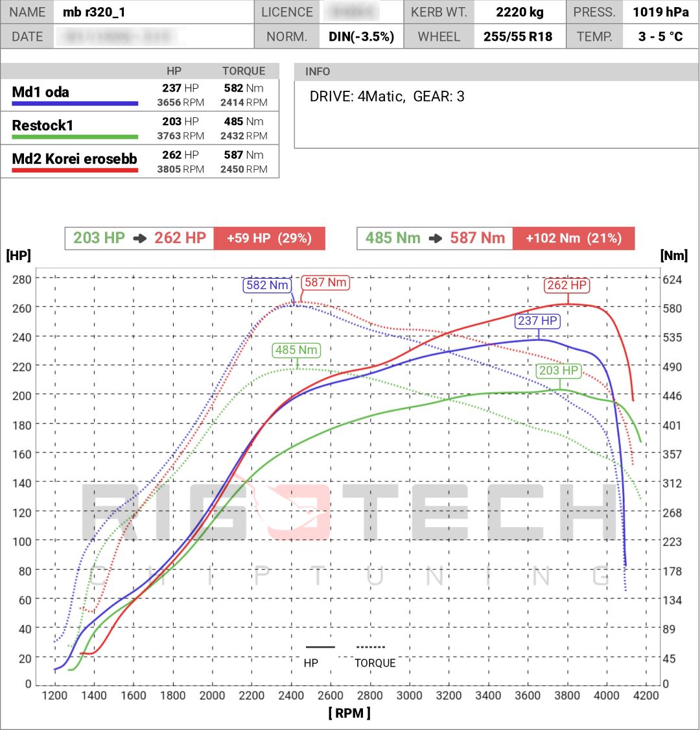The width and height of the screenshot is (700, 730).
Task: Click the red color line under Md2 Korei erosebb
Action: point(75,171)
